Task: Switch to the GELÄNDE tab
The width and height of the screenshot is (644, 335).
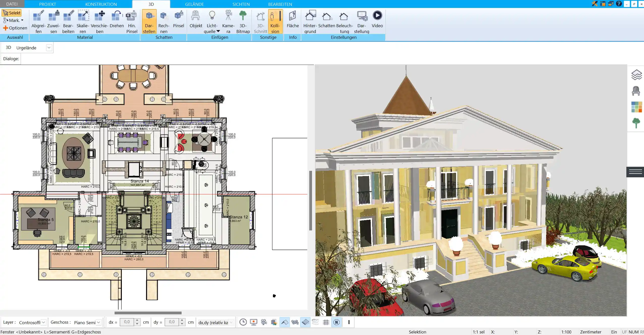Action: [194, 4]
